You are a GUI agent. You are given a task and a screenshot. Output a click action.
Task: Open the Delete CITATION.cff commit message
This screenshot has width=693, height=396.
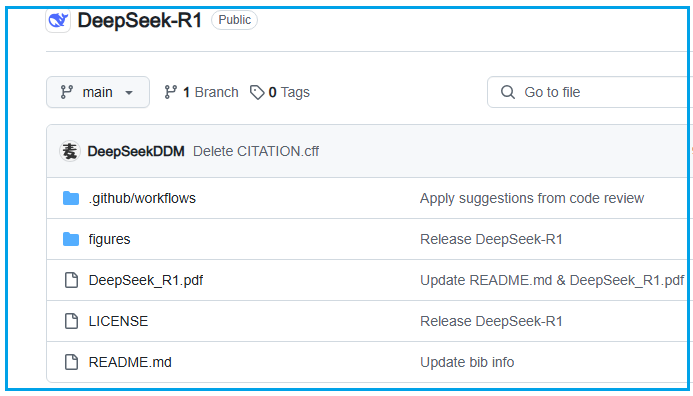click(x=256, y=151)
